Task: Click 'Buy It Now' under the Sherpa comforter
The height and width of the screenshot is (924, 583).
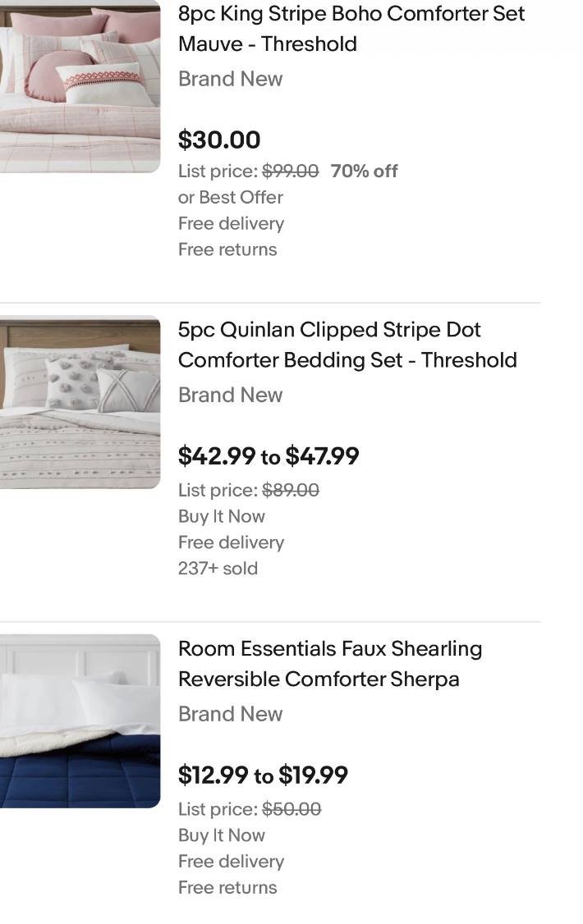Action: pos(222,835)
